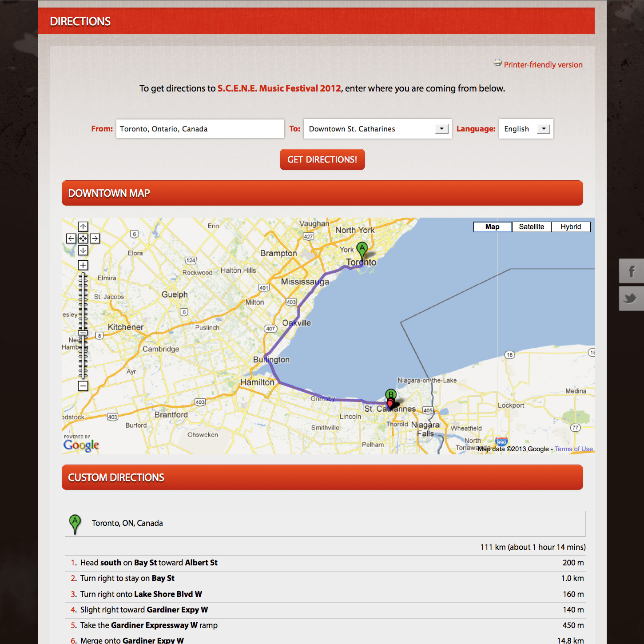644x644 pixels.
Task: Click step 3 Turn right onto Lake Shore Blvd W
Action: point(325,594)
